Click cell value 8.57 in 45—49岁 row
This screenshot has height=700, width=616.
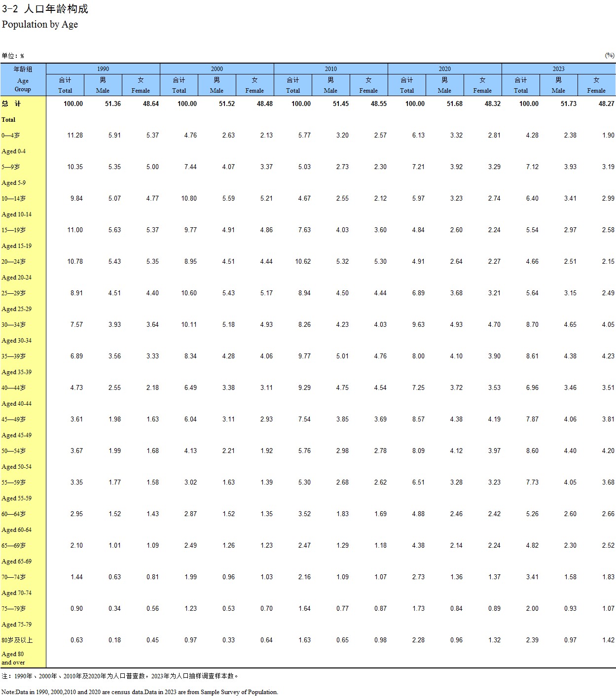418,419
